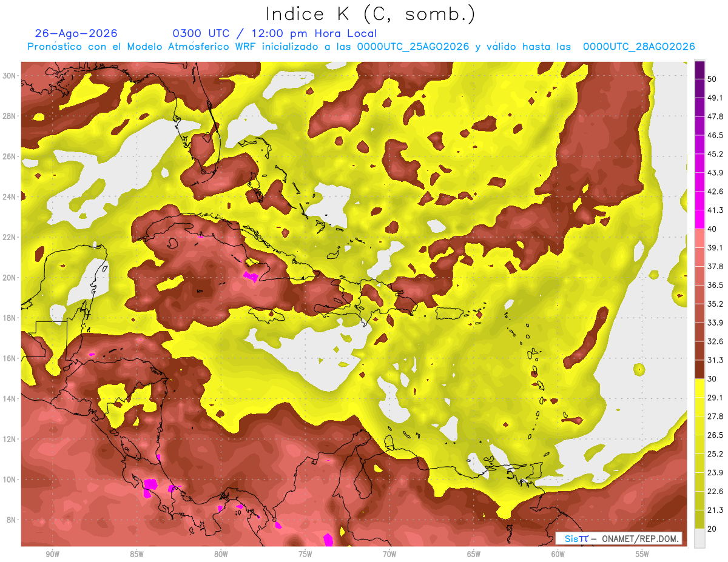728x562 pixels.
Task: Click the colorbar value label 50
Action: coord(712,79)
